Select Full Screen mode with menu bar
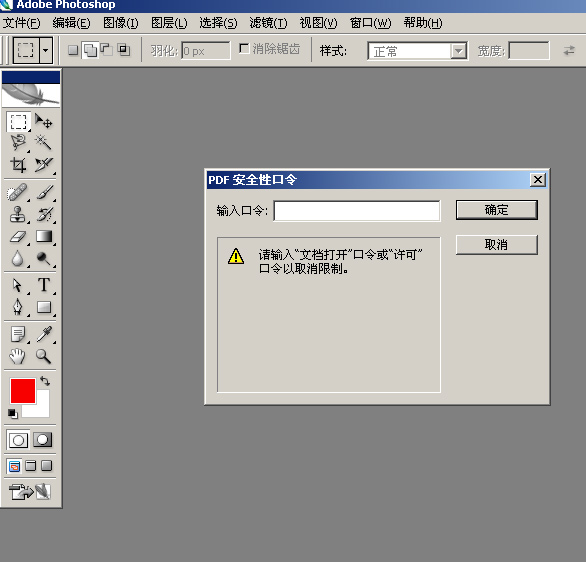 [31, 466]
